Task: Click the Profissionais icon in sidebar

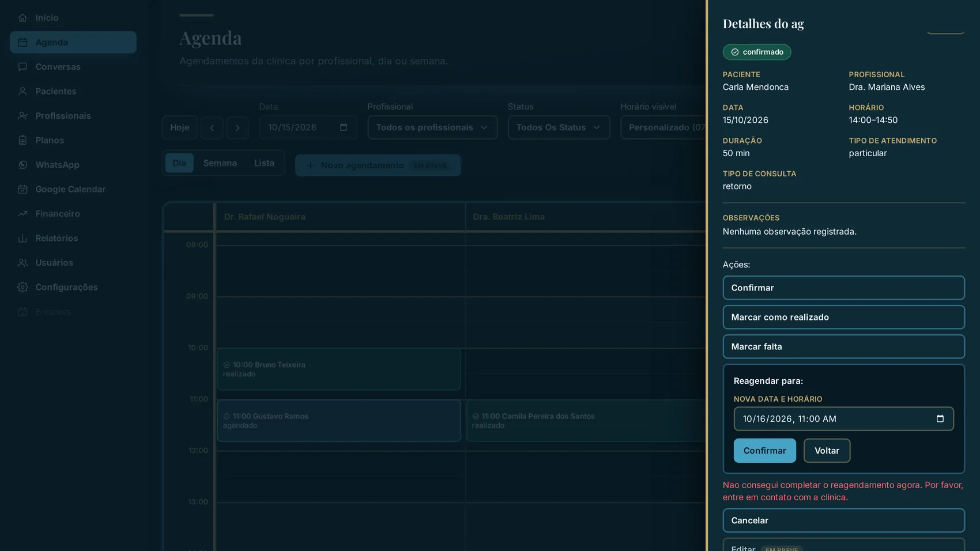Action: (22, 116)
